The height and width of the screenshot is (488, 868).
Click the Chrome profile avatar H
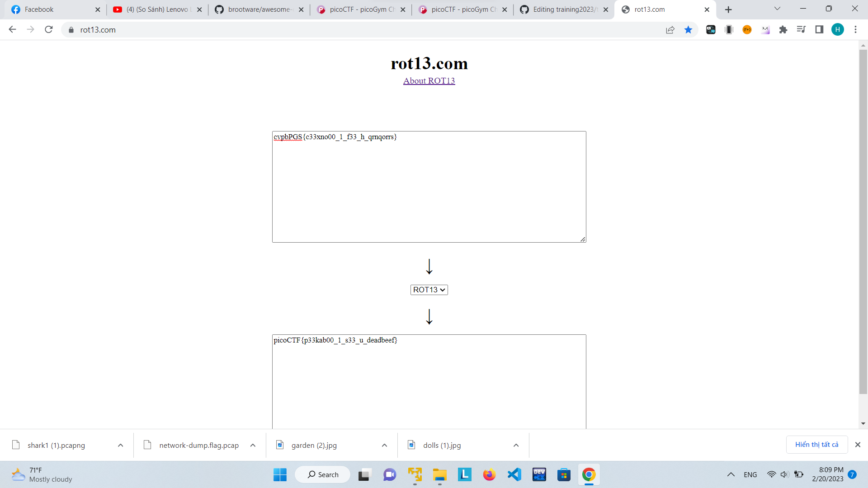837,30
